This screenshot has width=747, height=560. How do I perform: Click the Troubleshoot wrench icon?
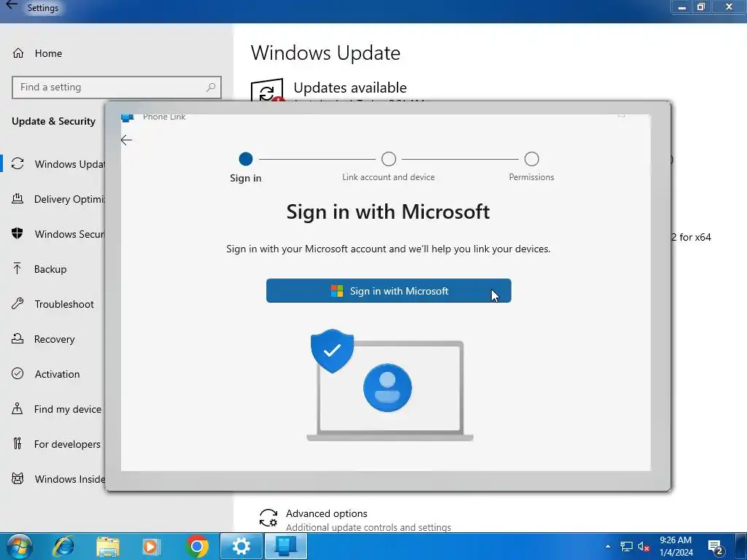point(18,303)
